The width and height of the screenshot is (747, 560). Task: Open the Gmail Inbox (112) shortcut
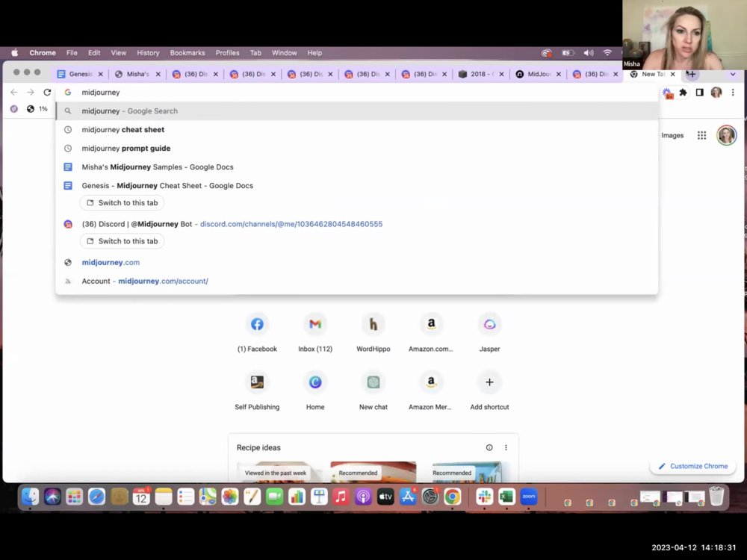click(x=315, y=332)
